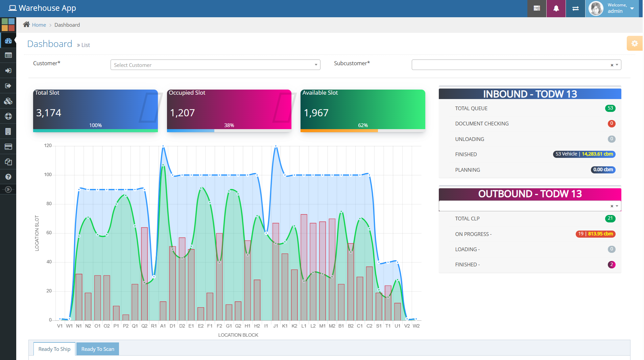
Task: Click the admin user avatar
Action: click(x=596, y=8)
